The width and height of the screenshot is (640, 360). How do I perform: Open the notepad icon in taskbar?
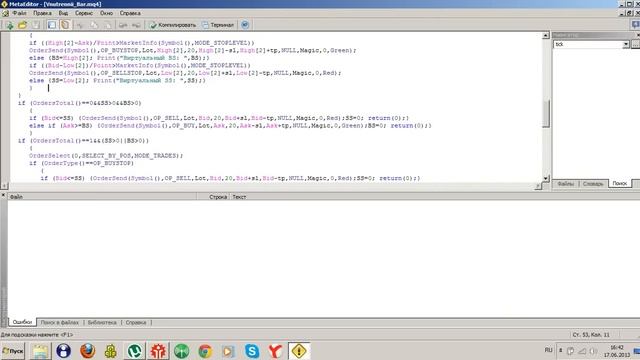[x=40, y=351]
